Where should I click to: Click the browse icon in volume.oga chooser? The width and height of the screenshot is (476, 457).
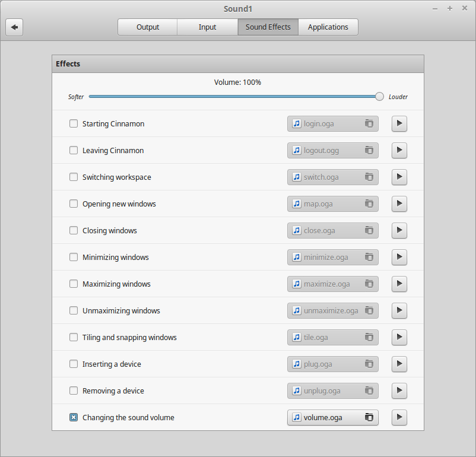[x=369, y=417]
